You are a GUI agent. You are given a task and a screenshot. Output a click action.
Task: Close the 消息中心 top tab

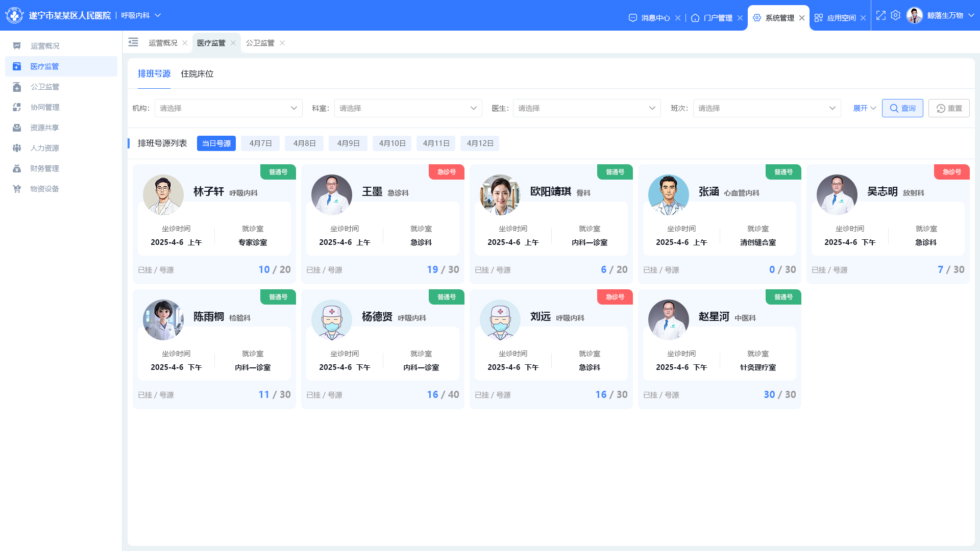pyautogui.click(x=678, y=18)
